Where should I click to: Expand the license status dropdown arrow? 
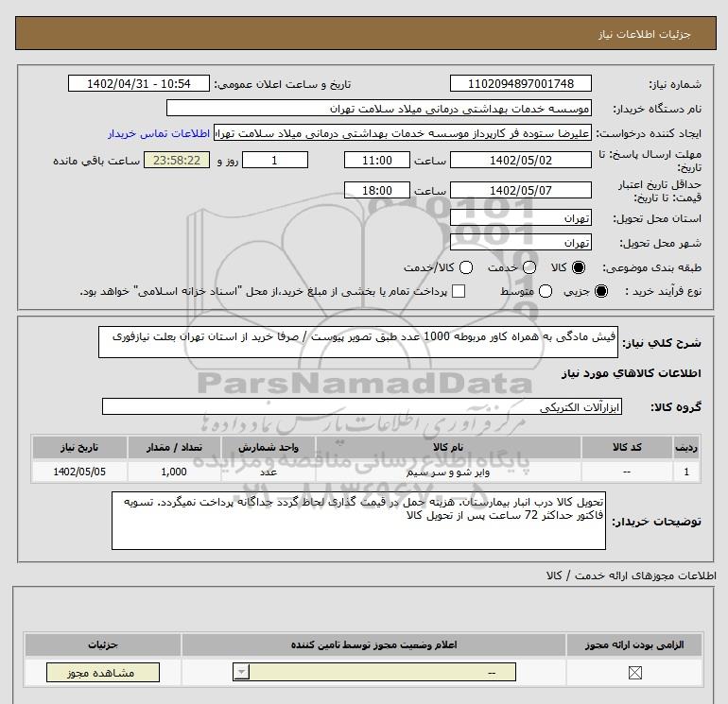click(x=242, y=673)
